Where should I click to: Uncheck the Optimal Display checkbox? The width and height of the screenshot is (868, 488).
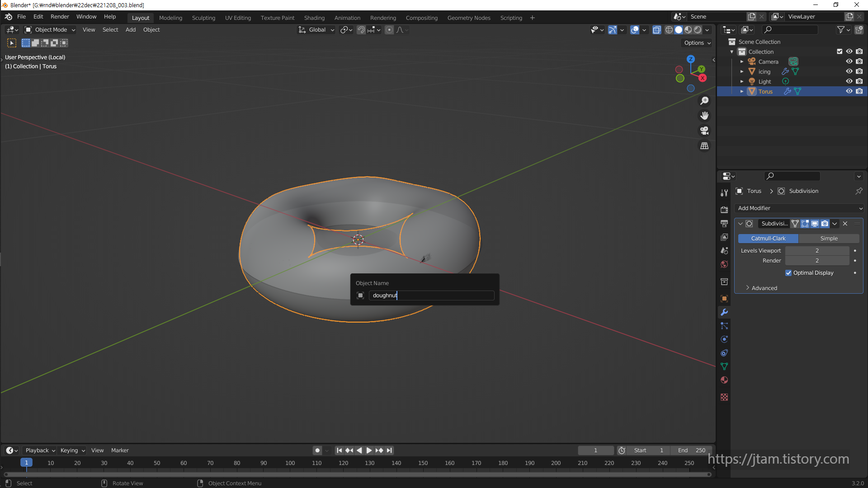pyautogui.click(x=788, y=273)
